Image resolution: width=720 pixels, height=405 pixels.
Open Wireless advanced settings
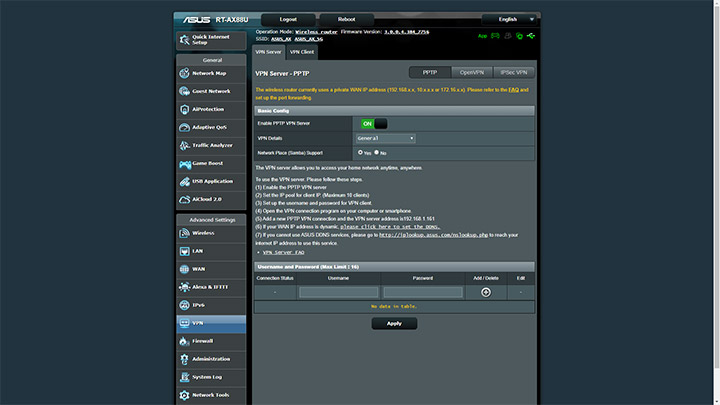pyautogui.click(x=211, y=233)
